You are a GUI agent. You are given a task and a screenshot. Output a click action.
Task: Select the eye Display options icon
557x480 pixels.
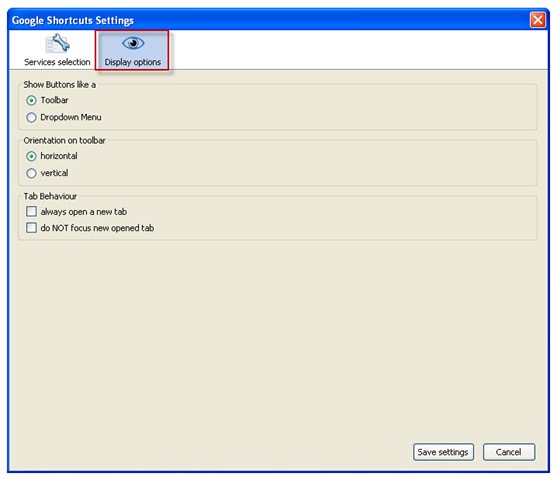pyautogui.click(x=133, y=43)
